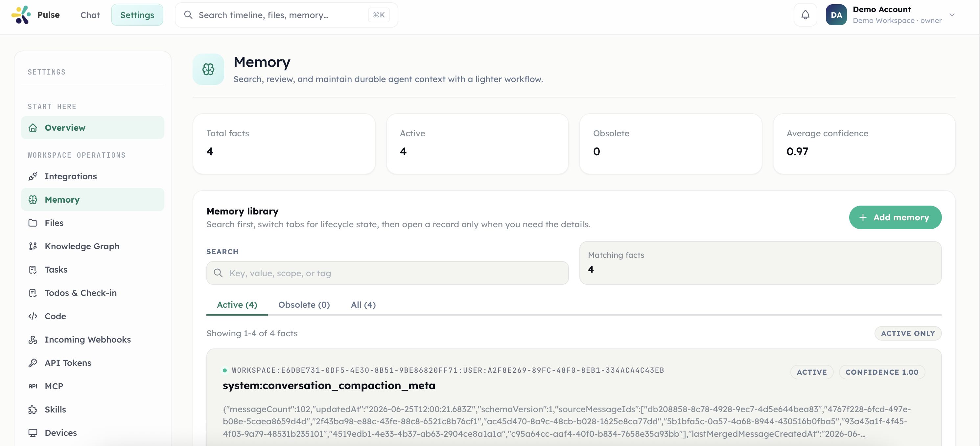Click the Showing 1-4 of 4 facts text
980x446 pixels.
coord(252,333)
